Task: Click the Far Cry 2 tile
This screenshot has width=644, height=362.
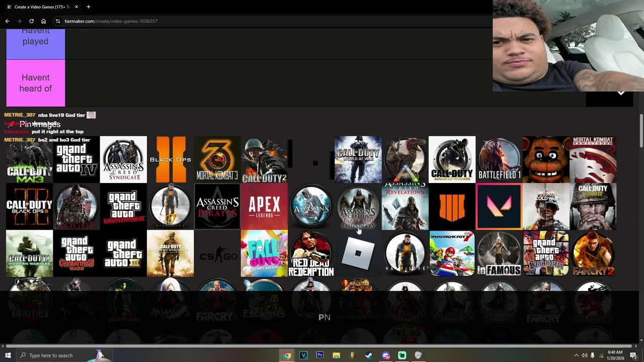Action: coord(593,253)
